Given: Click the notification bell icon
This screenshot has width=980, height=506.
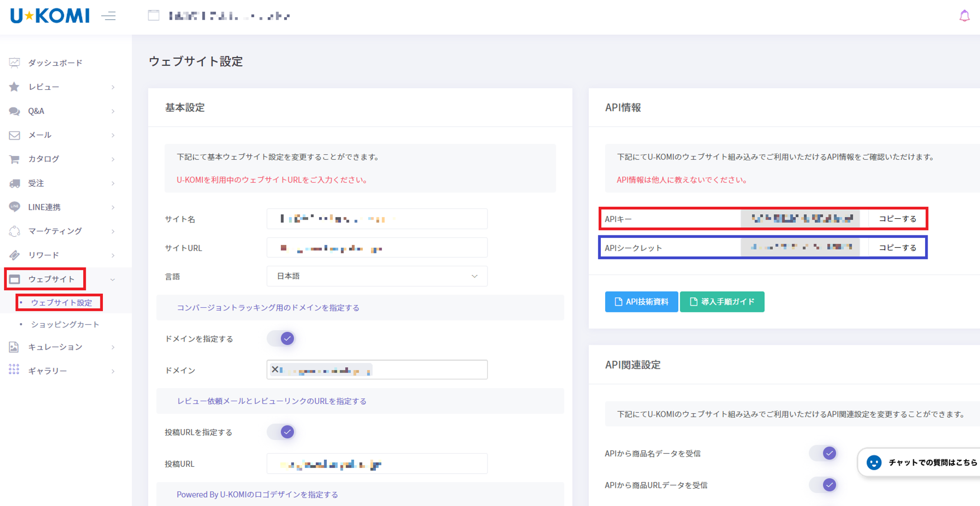Looking at the screenshot, I should 964,16.
